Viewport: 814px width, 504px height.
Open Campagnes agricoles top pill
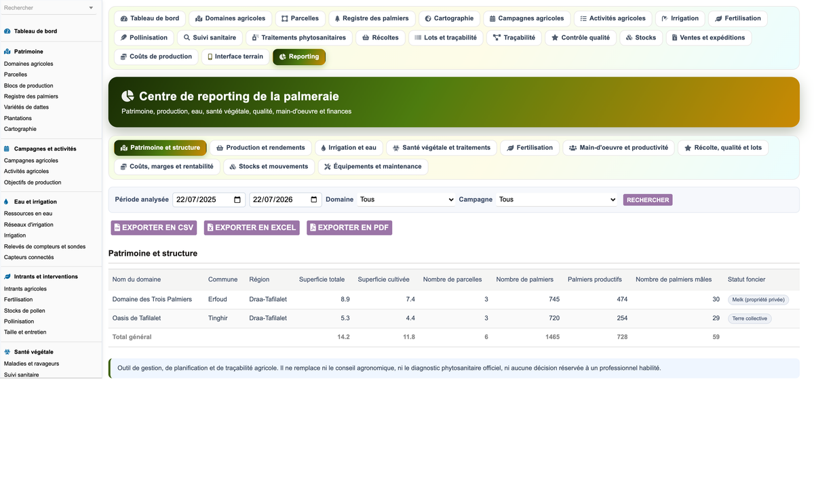pyautogui.click(x=526, y=18)
